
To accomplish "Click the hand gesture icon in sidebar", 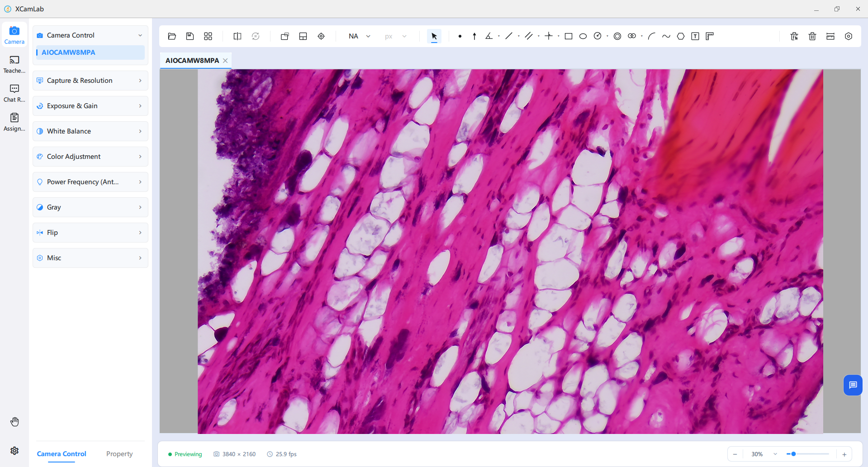I will (14, 422).
